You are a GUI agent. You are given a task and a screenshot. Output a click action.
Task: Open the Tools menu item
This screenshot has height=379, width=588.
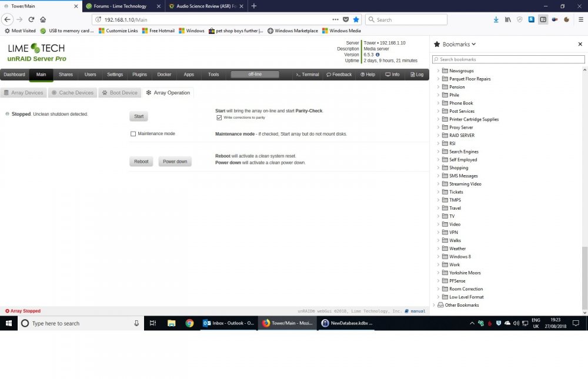[x=213, y=75]
